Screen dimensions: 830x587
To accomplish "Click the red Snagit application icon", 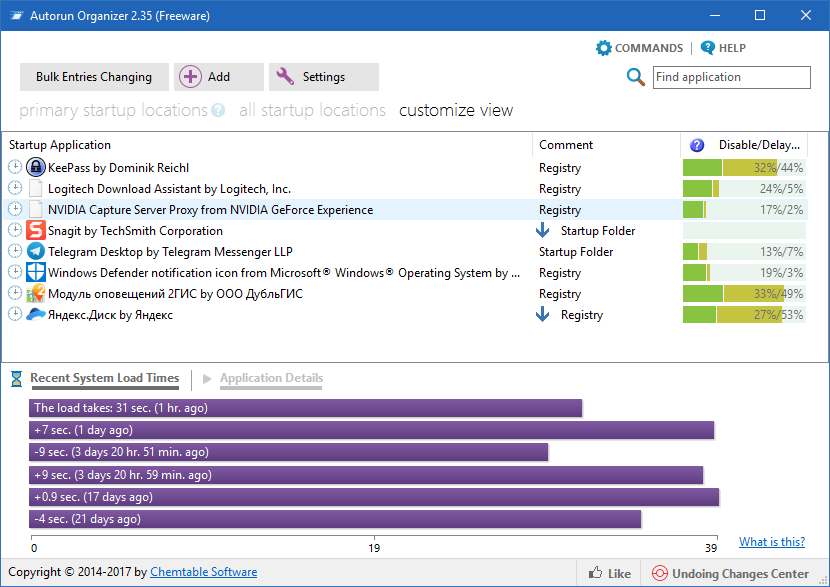I will [x=35, y=230].
